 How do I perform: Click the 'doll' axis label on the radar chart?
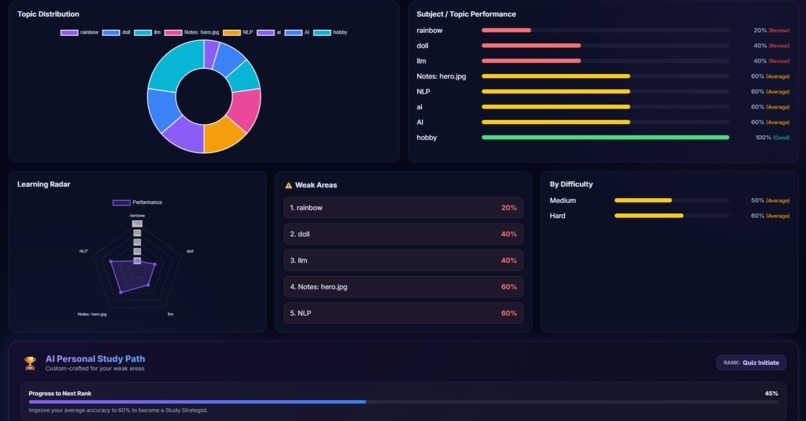190,251
